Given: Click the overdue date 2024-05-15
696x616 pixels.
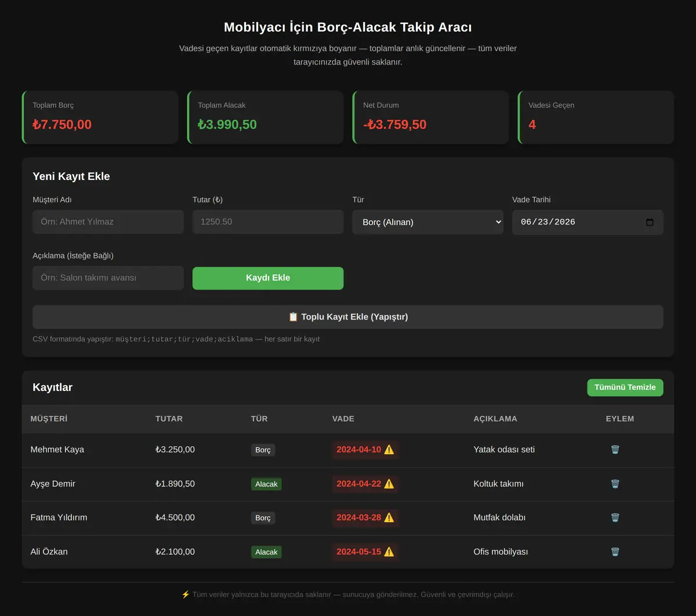Looking at the screenshot, I should pyautogui.click(x=358, y=552).
